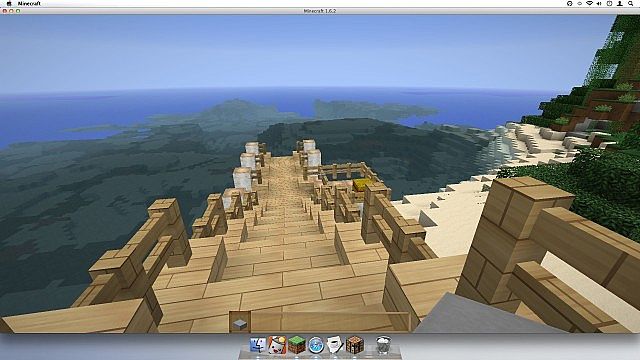
Task: Open the crafting table icon in Dock
Action: coord(354,345)
